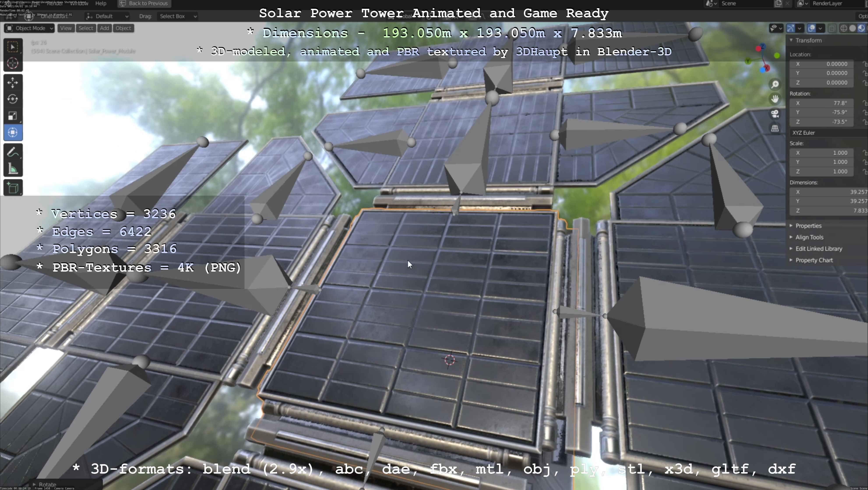Screen dimensions: 868x490
Task: Select the Rotate tool in toolbar
Action: tap(12, 99)
